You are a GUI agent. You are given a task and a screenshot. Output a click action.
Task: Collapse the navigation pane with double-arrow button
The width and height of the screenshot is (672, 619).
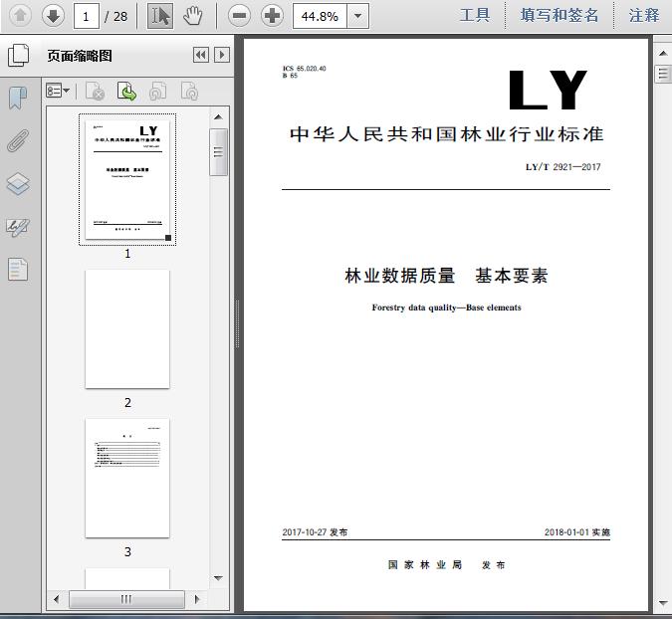201,55
